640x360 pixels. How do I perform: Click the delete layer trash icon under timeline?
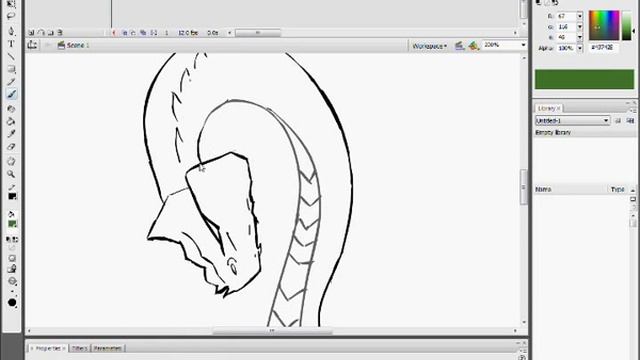(x=60, y=33)
